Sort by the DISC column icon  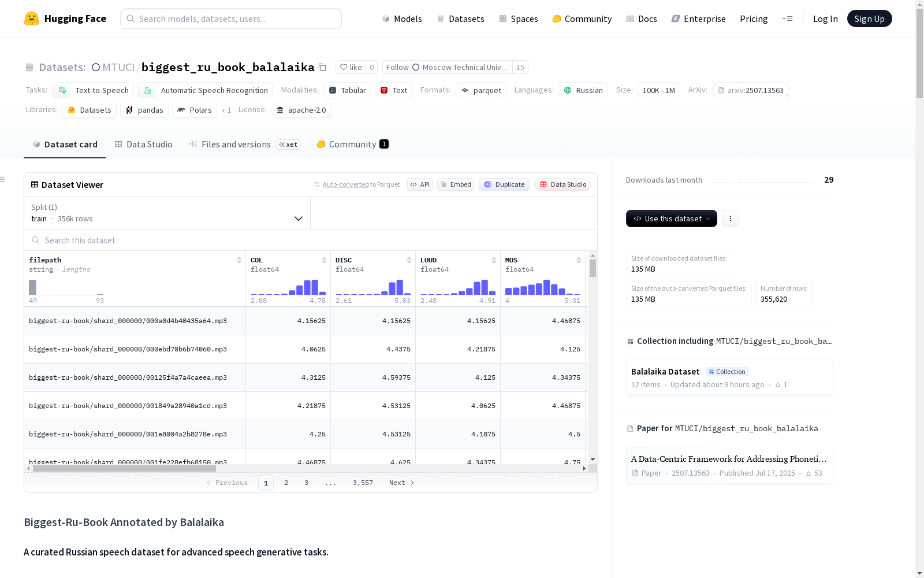coord(409,260)
